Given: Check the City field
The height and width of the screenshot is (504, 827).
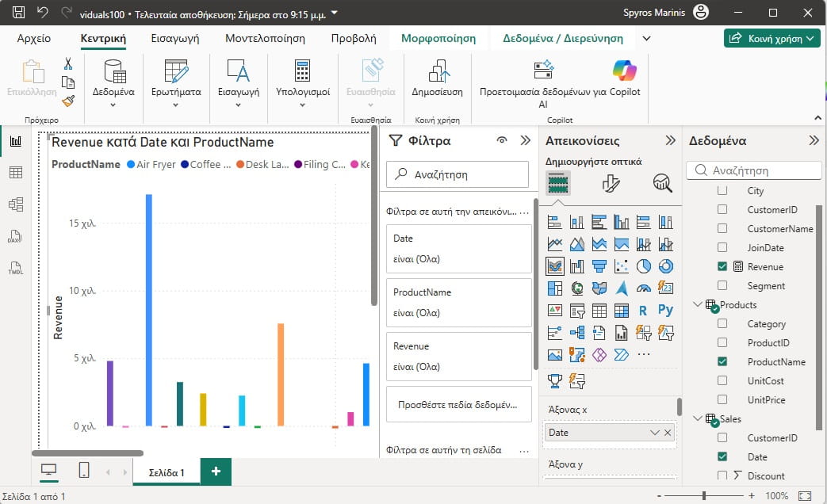Looking at the screenshot, I should [x=722, y=189].
